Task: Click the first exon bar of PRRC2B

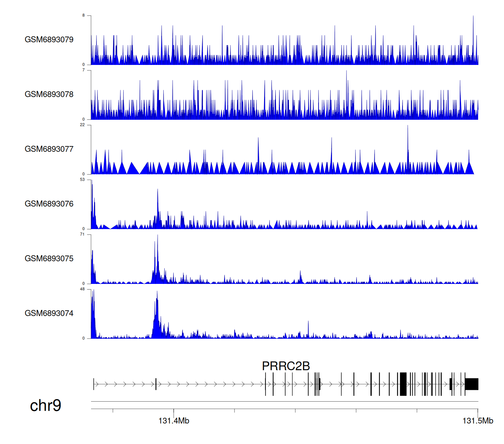Action: click(x=94, y=384)
